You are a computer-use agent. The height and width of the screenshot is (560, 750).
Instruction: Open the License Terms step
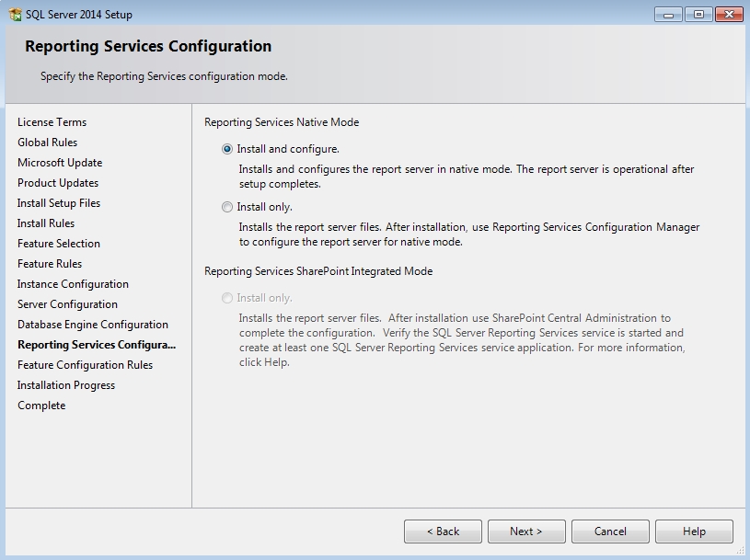click(x=52, y=122)
